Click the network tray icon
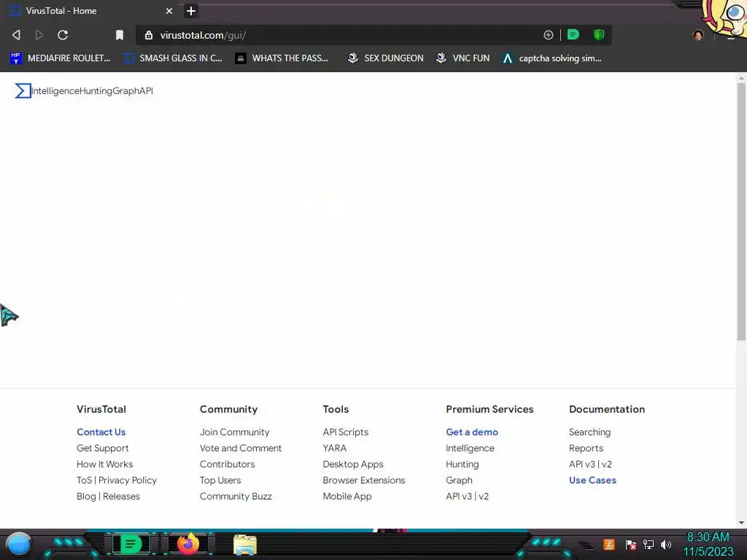Image resolution: width=747 pixels, height=560 pixels. (649, 544)
